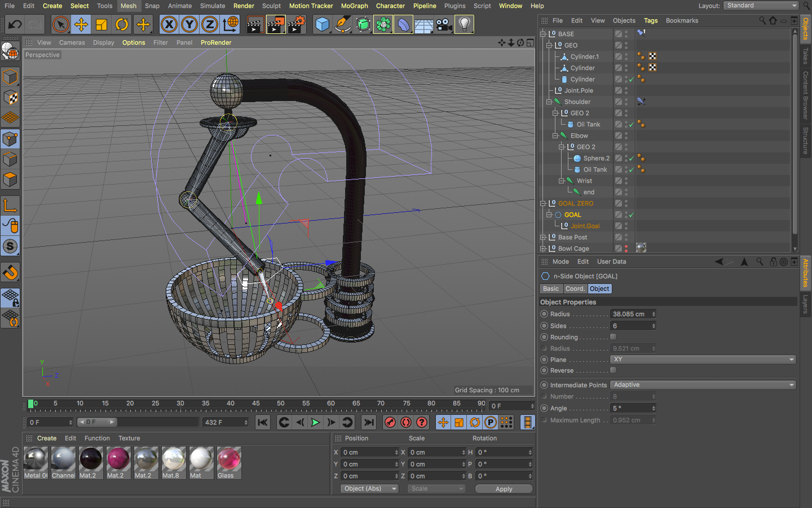Add a Cube primitive object
The width and height of the screenshot is (812, 508).
click(322, 24)
